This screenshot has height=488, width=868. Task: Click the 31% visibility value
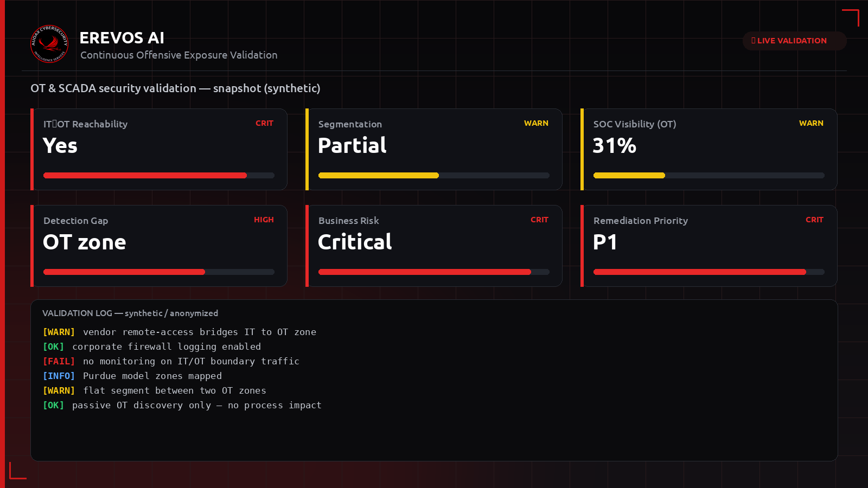(x=614, y=146)
